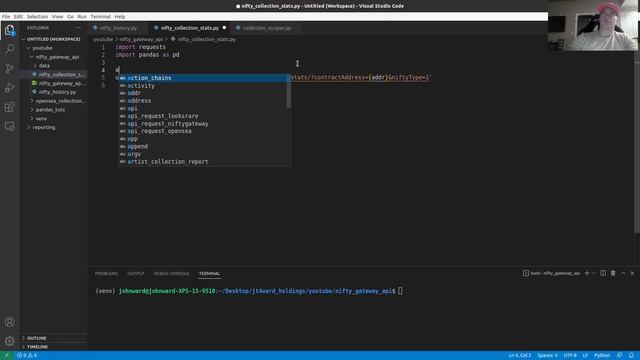Switch to the Debug Console tab

point(171,273)
